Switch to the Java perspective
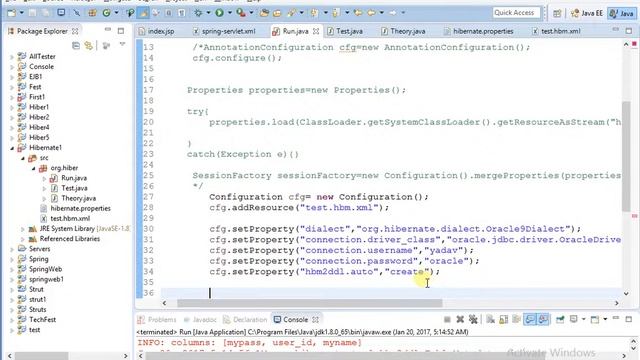This screenshot has width=640, height=360. [x=622, y=13]
